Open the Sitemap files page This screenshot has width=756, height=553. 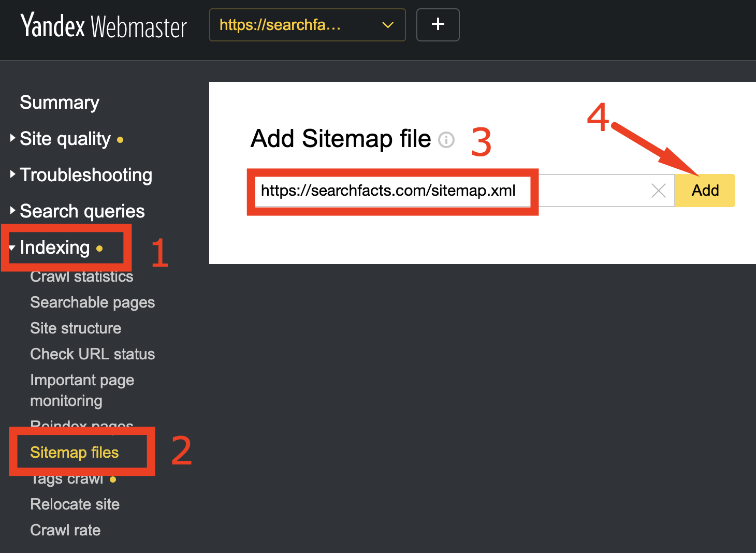75,452
